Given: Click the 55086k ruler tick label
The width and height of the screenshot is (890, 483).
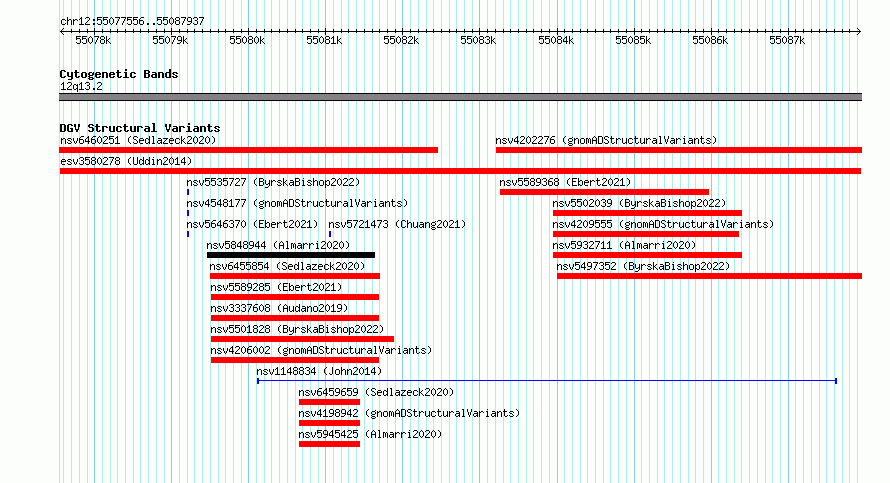Looking at the screenshot, I should pyautogui.click(x=710, y=40).
